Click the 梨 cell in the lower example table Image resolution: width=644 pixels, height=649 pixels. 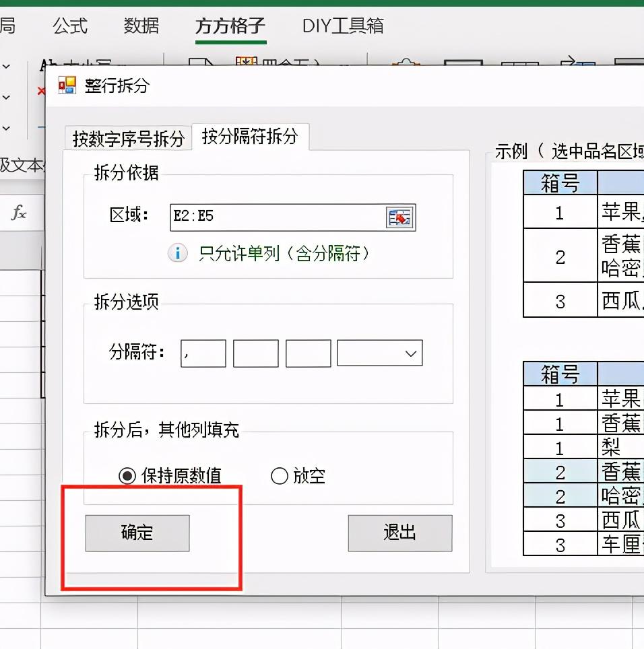[620, 446]
